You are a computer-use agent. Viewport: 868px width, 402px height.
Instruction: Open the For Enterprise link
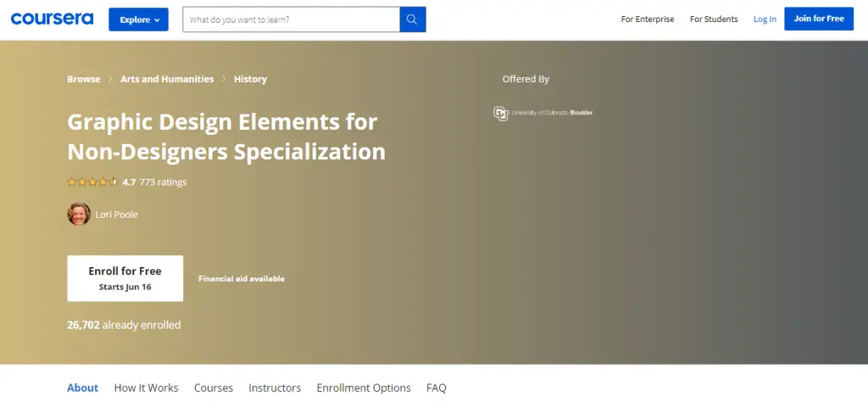click(648, 20)
